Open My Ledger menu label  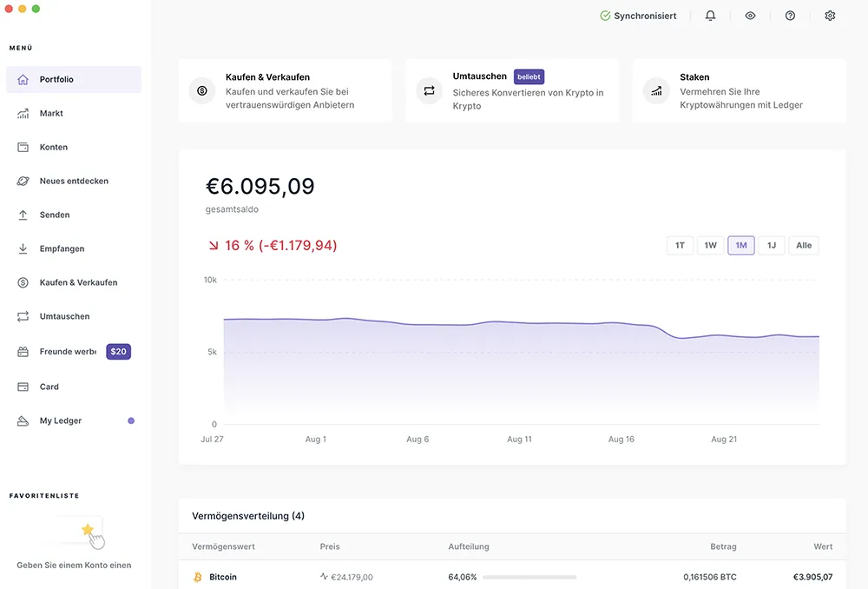click(61, 420)
